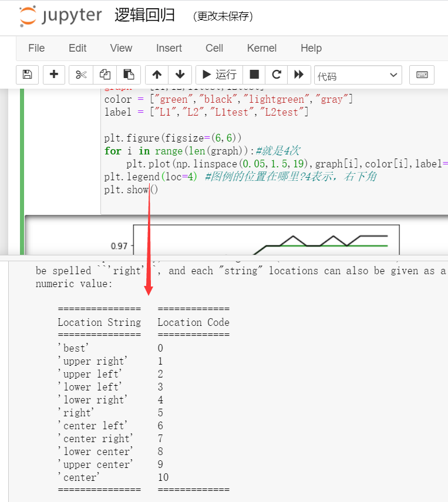Image resolution: width=448 pixels, height=502 pixels.
Task: Click the 0.97 axis label in plot
Action: click(x=119, y=246)
